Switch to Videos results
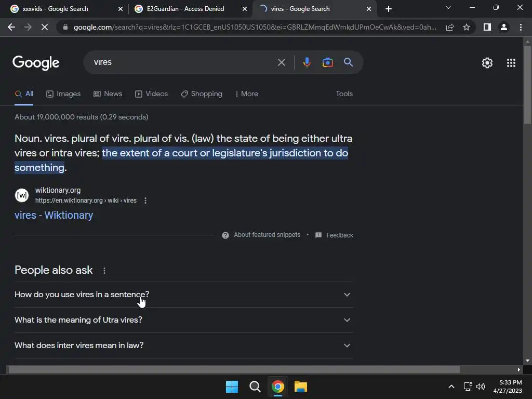Viewport: 532px width, 399px height. click(151, 94)
